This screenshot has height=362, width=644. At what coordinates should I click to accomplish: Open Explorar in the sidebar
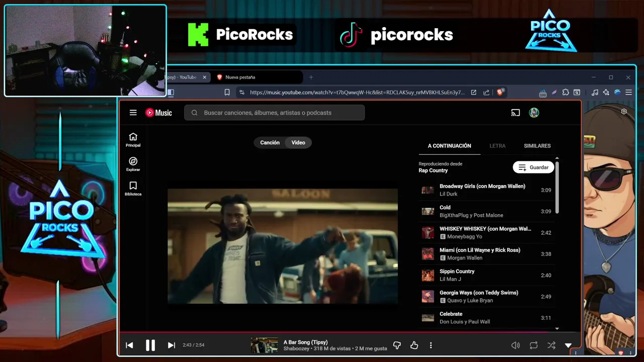pos(133,164)
